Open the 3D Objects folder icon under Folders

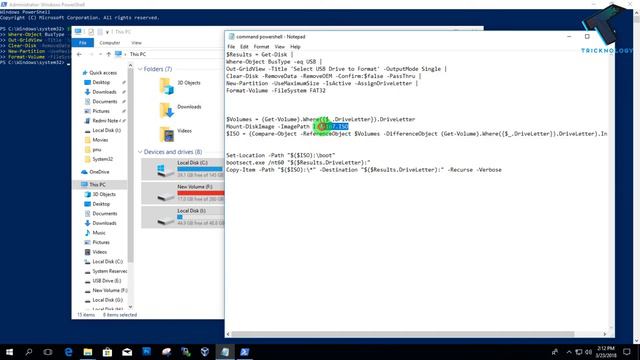point(167,86)
